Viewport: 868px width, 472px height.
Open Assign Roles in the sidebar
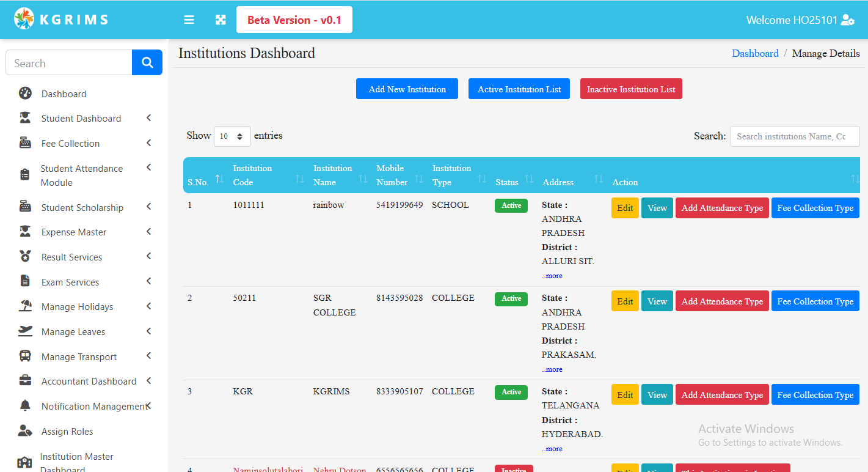point(67,431)
